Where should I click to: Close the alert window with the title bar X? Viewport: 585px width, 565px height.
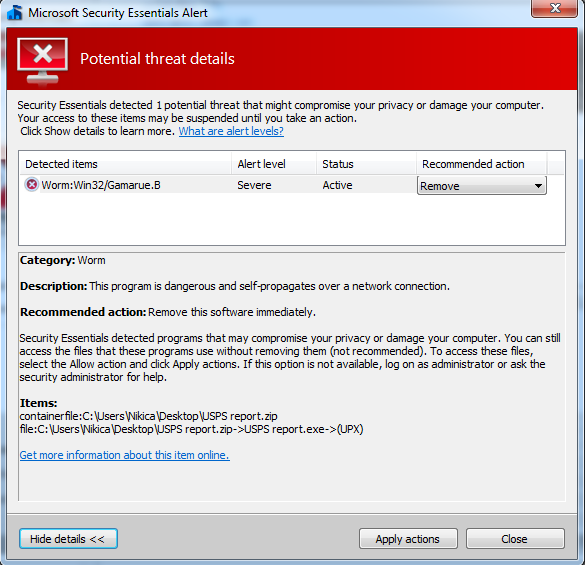click(x=554, y=8)
